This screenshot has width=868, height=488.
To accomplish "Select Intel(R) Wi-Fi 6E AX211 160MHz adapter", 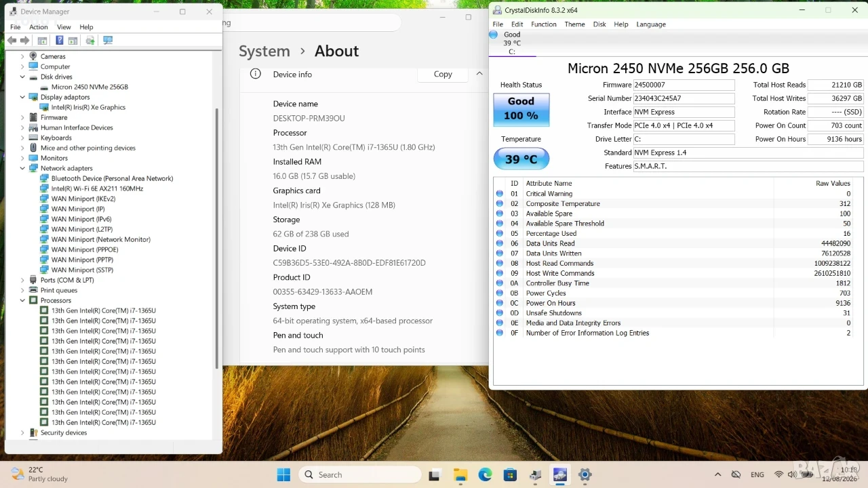I will pyautogui.click(x=97, y=188).
